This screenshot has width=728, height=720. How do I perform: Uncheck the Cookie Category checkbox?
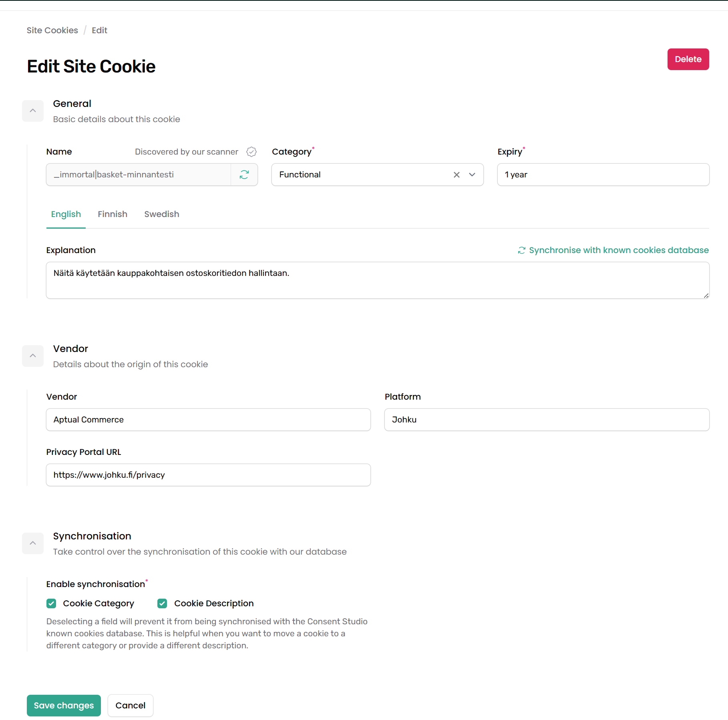(x=51, y=603)
